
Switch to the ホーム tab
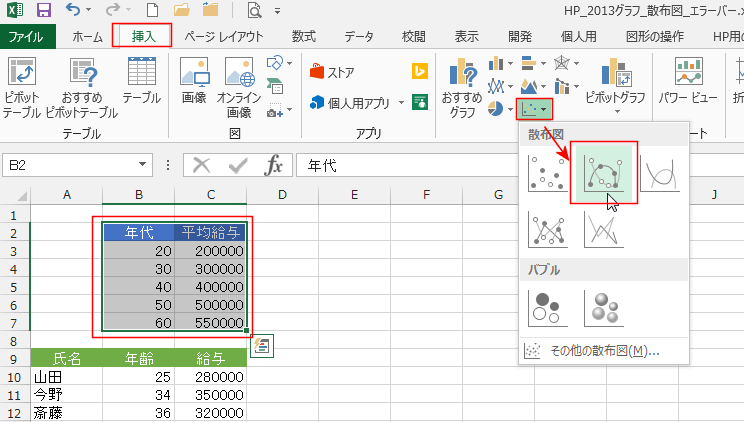click(x=87, y=37)
